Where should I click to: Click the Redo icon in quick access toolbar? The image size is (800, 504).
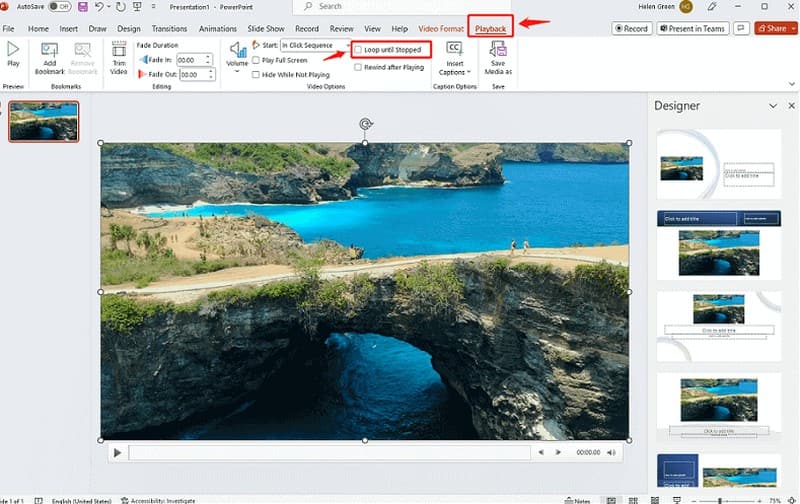coord(120,7)
